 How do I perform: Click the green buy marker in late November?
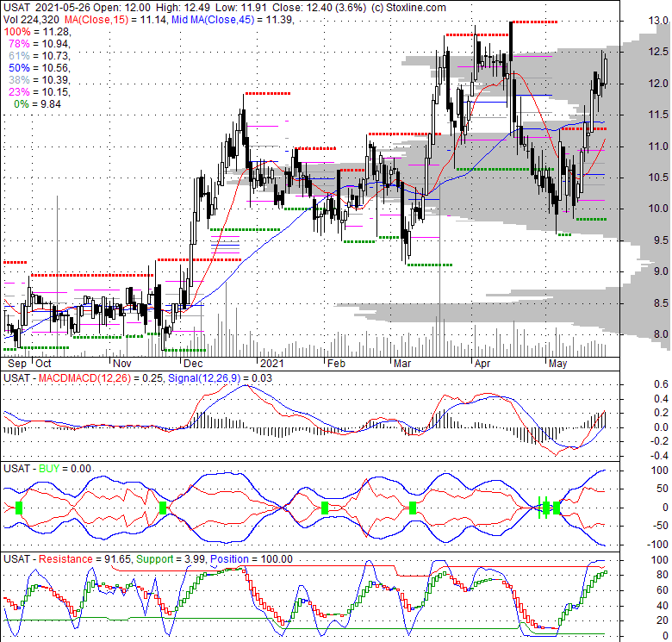click(163, 508)
